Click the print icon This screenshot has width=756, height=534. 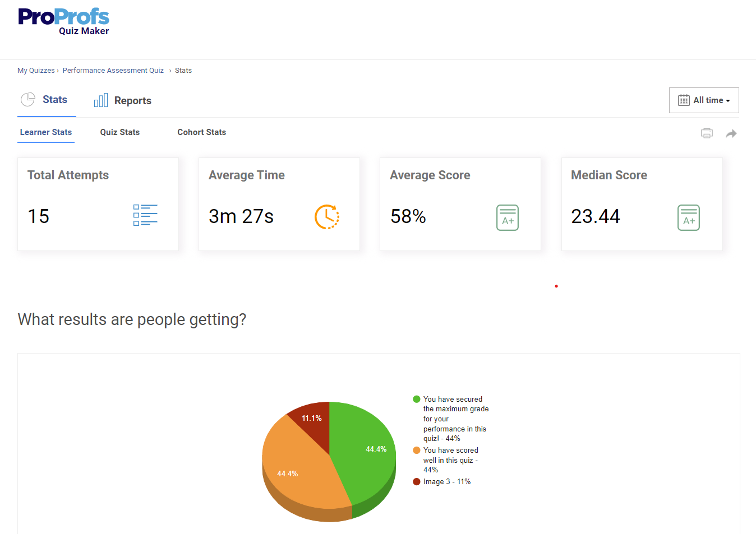click(707, 133)
